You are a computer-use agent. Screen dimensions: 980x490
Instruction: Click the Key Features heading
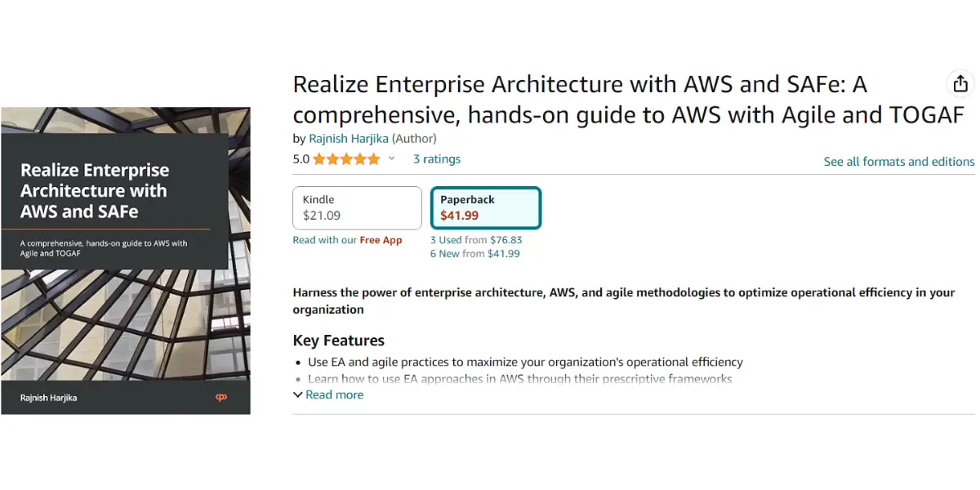pyautogui.click(x=339, y=341)
